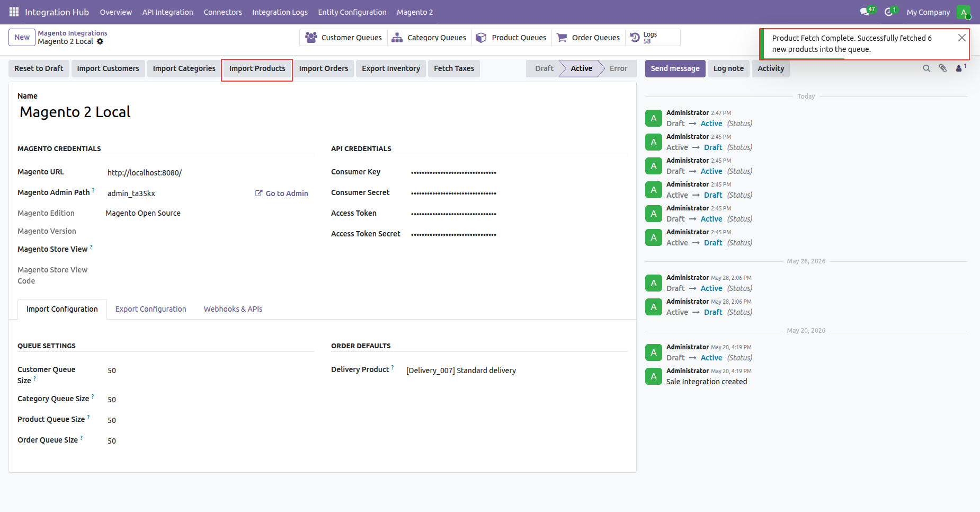
Task: Switch company using My Company
Action: tap(928, 12)
